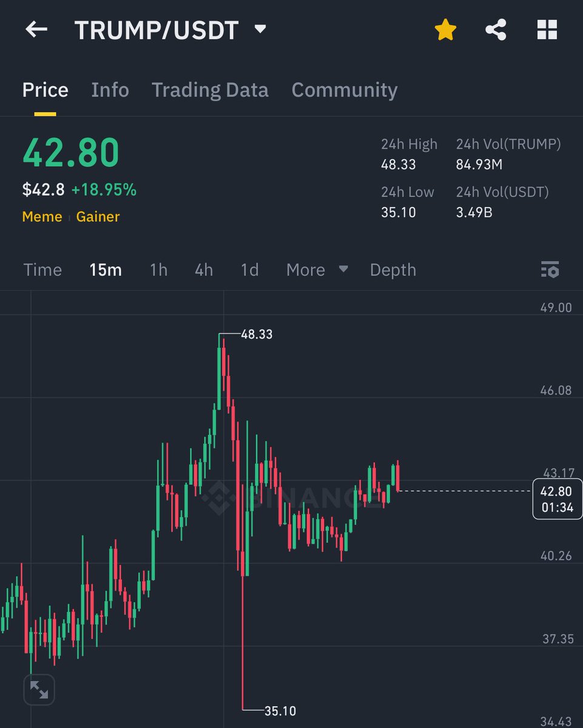Tap the 49.00 price axis label
The height and width of the screenshot is (728, 583).
pyautogui.click(x=556, y=308)
